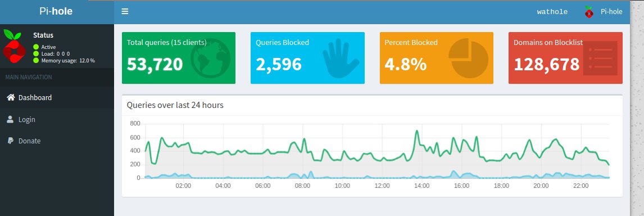Click the PayPal icon beside Donate
Image resolution: width=644 pixels, height=216 pixels.
point(11,141)
